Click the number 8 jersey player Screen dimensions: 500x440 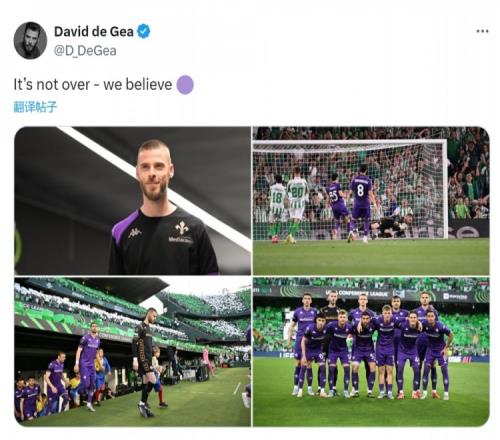(x=361, y=203)
